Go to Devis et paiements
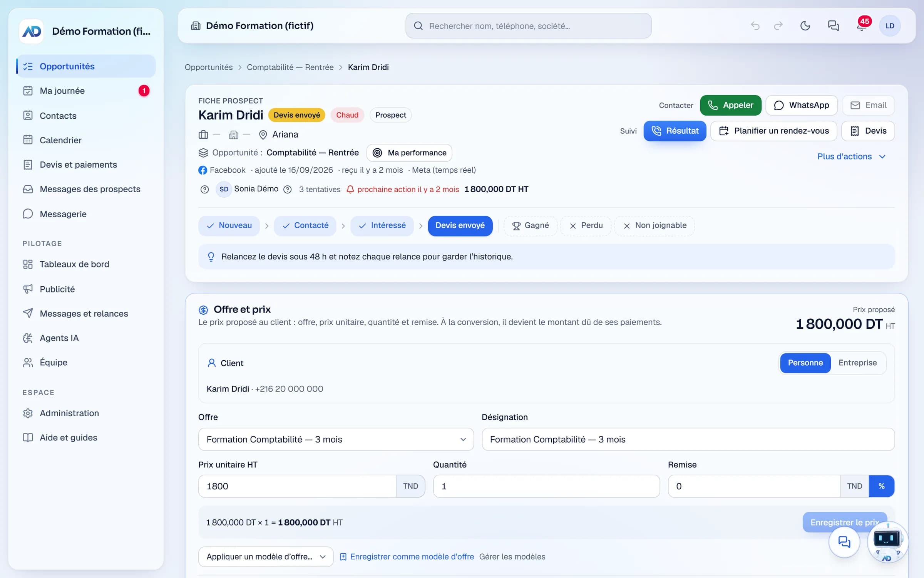Screen dimensions: 924x578 86,165
